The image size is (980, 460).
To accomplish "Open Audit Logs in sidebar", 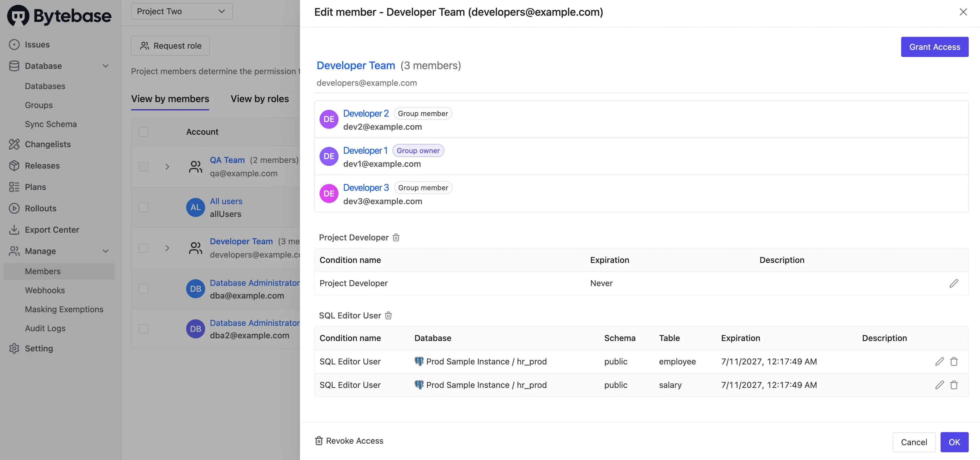I will pos(45,328).
